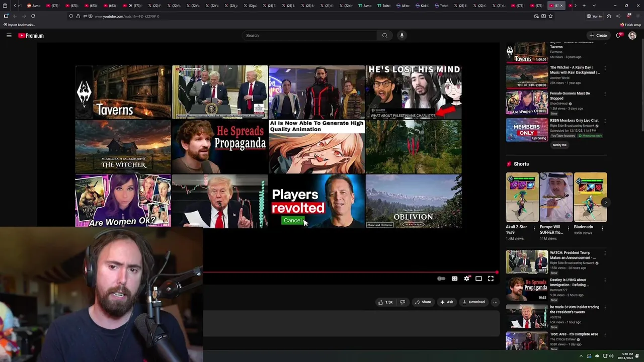The height and width of the screenshot is (362, 644).
Task: Enter fullscreen mode
Action: click(x=491, y=279)
